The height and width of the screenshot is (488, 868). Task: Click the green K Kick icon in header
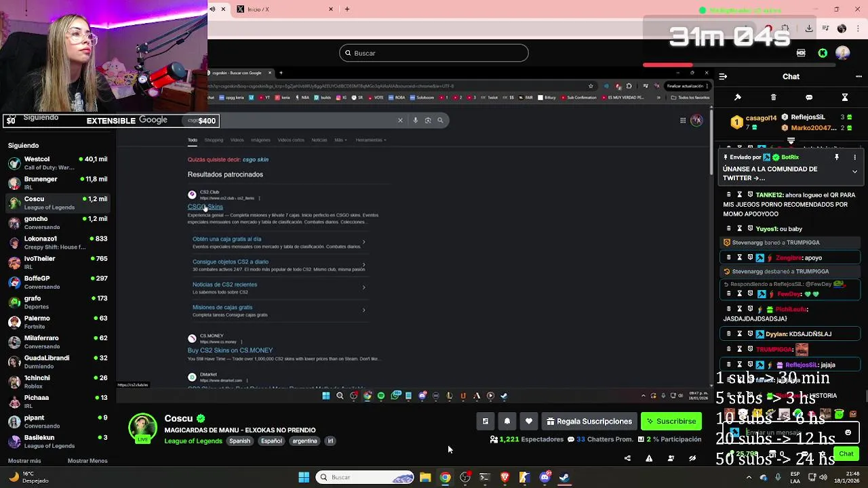coord(823,53)
